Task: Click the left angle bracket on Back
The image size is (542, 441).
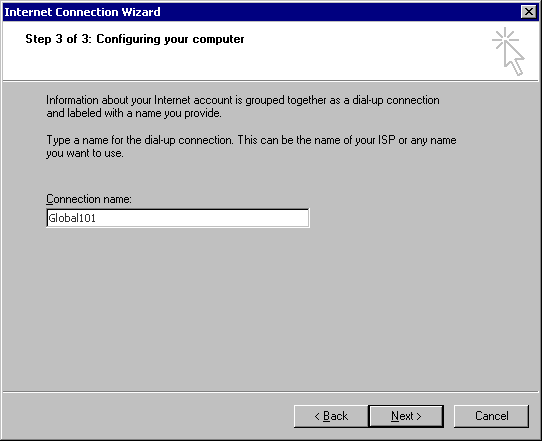Action: tap(317, 416)
